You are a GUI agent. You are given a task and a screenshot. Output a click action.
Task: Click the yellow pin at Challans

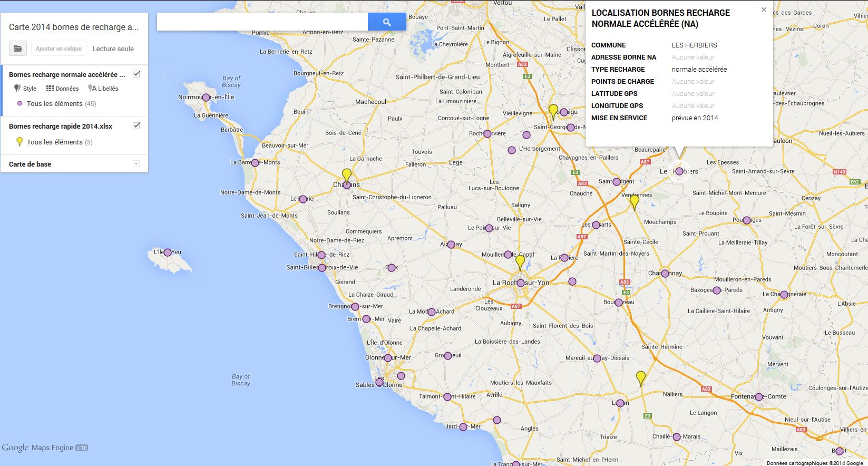tap(346, 176)
